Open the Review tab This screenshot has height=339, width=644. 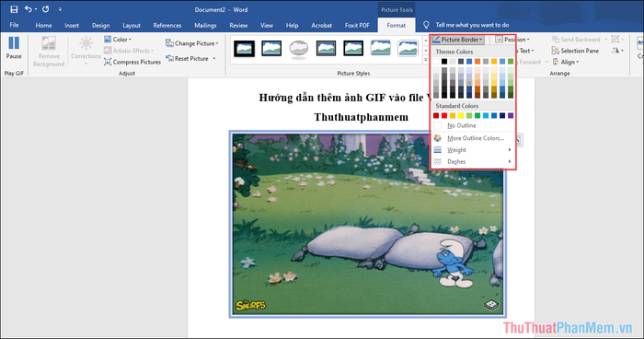point(238,25)
